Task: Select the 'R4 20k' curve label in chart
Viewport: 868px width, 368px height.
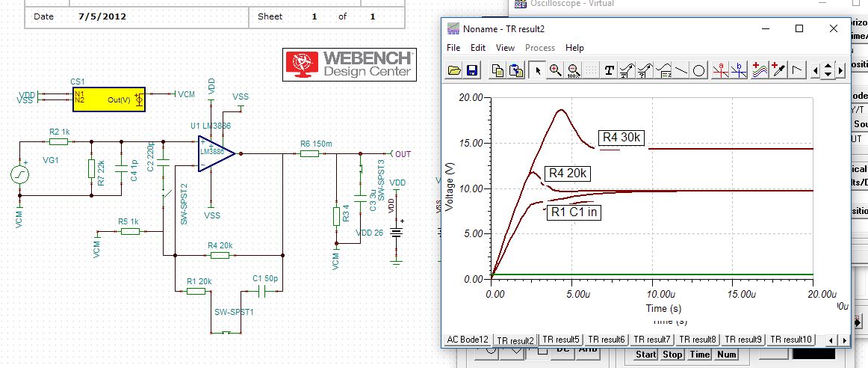Action: tap(568, 174)
